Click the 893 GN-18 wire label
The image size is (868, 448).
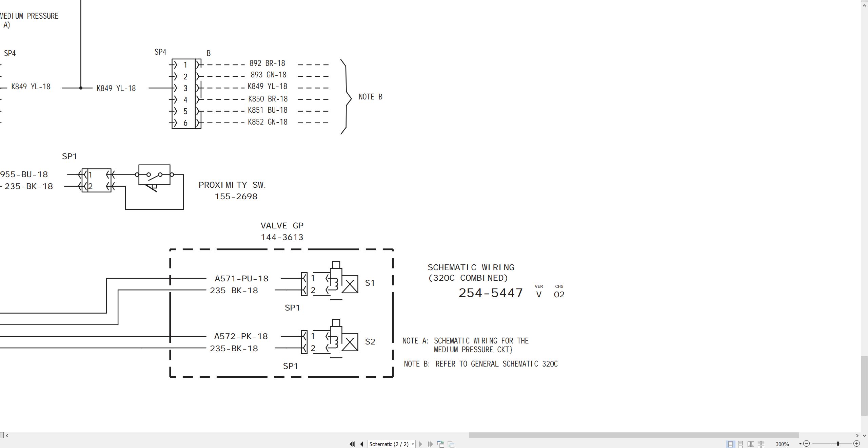pos(269,75)
